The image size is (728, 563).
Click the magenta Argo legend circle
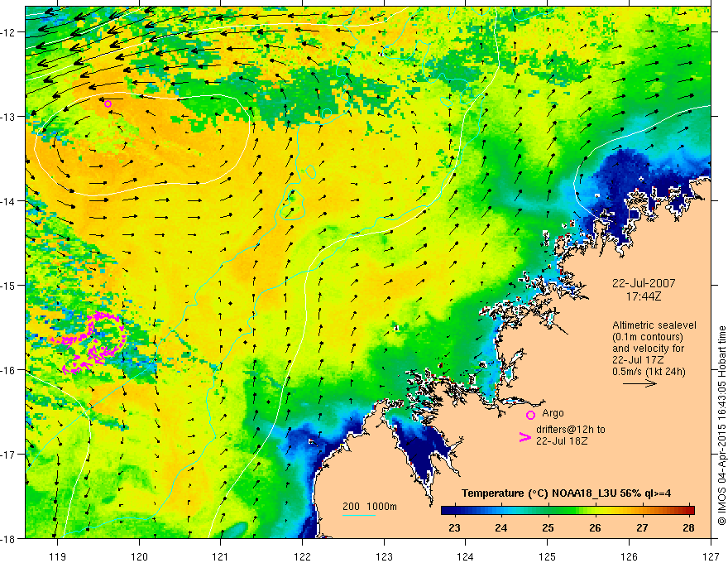click(x=530, y=415)
